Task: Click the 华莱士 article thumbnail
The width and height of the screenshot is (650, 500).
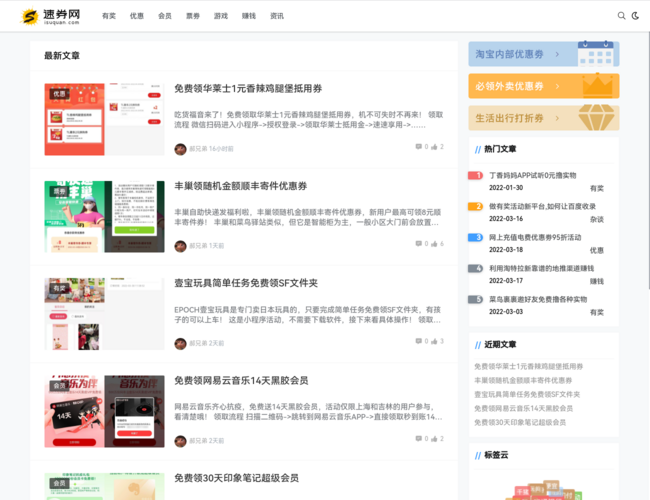Action: point(104,119)
